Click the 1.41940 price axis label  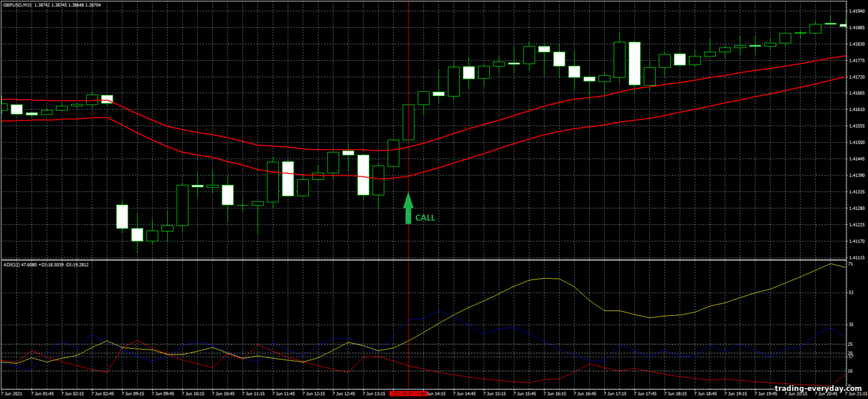(x=856, y=11)
